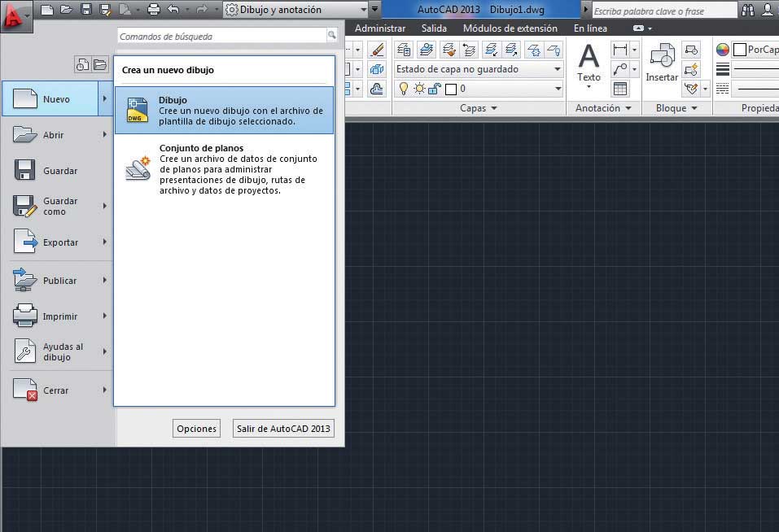This screenshot has width=779, height=532.
Task: Select Guardar in application menu
Action: (58, 171)
